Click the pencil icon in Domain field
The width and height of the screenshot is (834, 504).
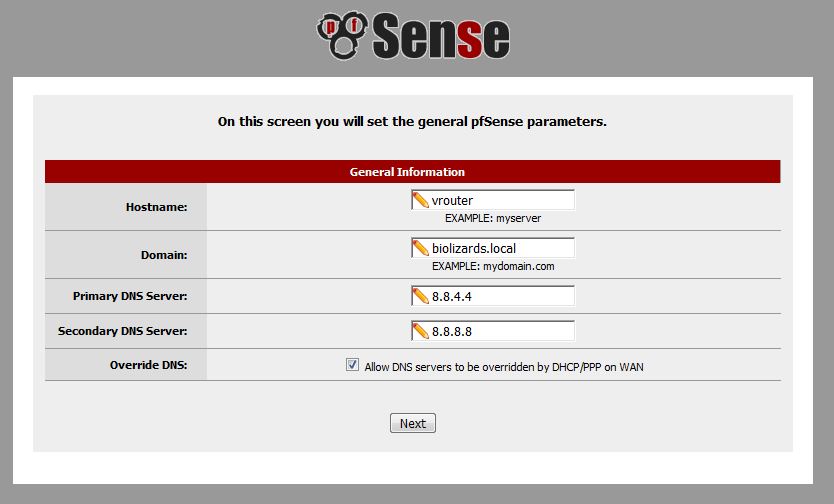[x=420, y=248]
